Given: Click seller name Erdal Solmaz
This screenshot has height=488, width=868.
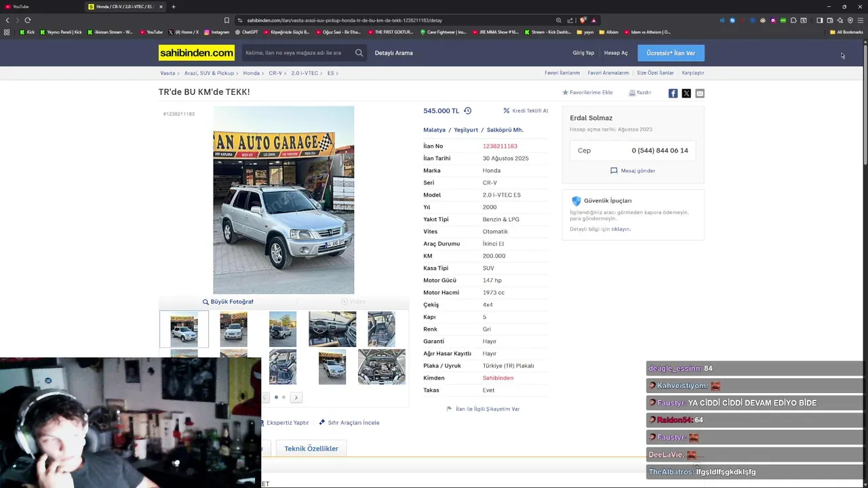Looking at the screenshot, I should pyautogui.click(x=591, y=118).
